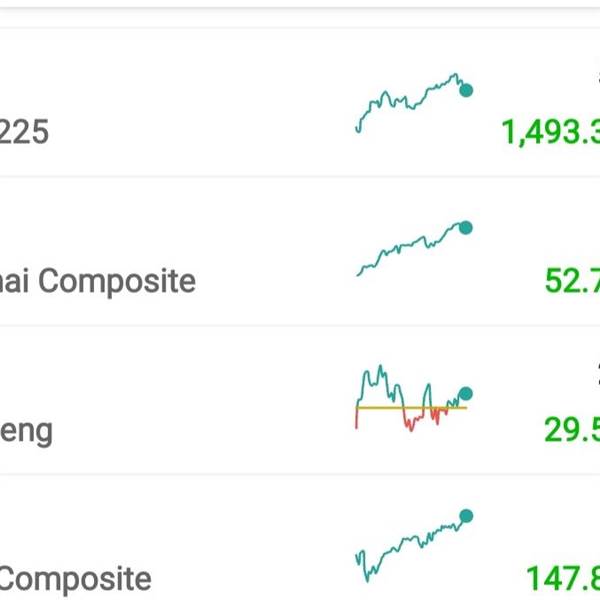Click the end dot on Hang Seng chart

pyautogui.click(x=465, y=393)
